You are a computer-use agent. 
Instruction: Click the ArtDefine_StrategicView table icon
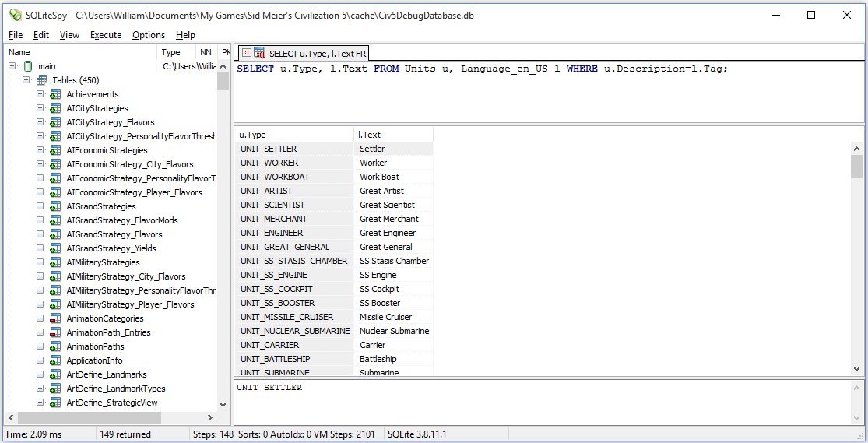[x=55, y=403]
